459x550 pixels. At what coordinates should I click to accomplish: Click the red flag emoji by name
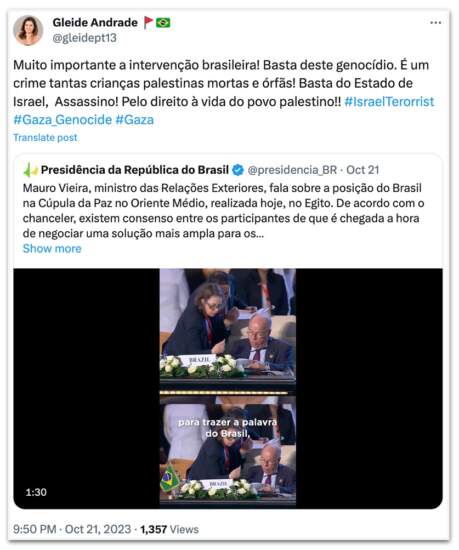[148, 23]
